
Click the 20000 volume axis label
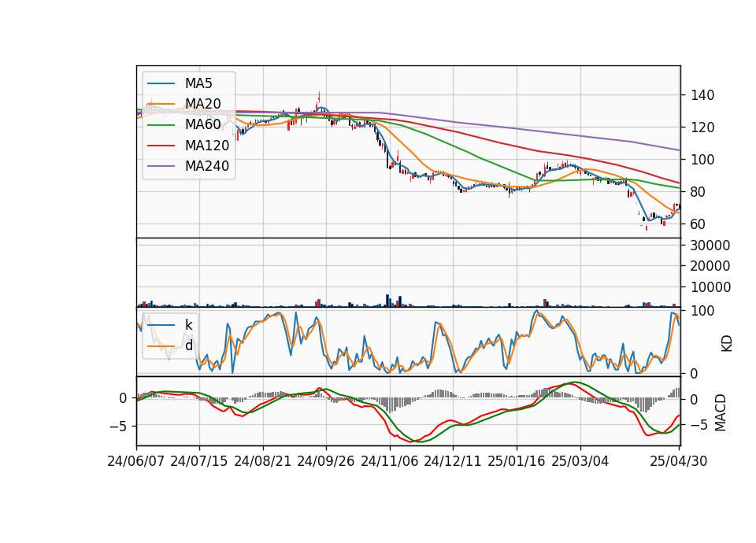coord(710,266)
